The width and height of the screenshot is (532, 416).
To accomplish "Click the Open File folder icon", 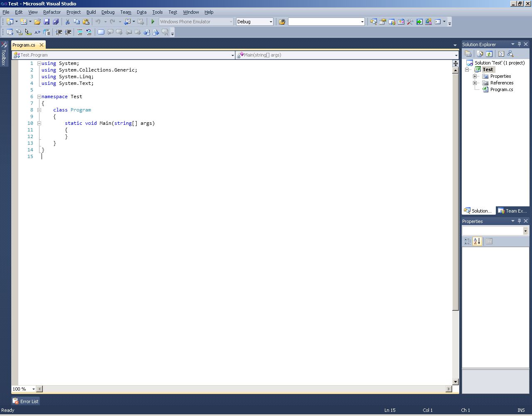I will point(37,22).
